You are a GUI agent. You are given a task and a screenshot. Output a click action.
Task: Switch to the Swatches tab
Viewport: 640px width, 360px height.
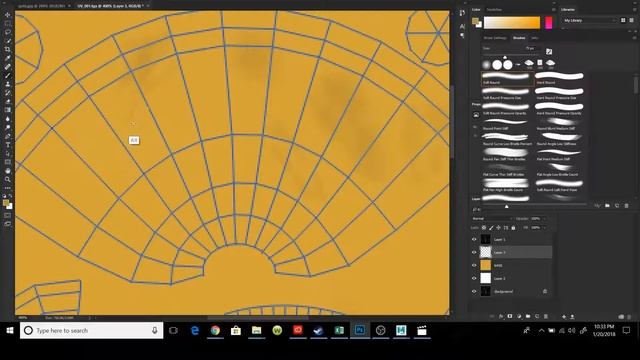tap(494, 9)
